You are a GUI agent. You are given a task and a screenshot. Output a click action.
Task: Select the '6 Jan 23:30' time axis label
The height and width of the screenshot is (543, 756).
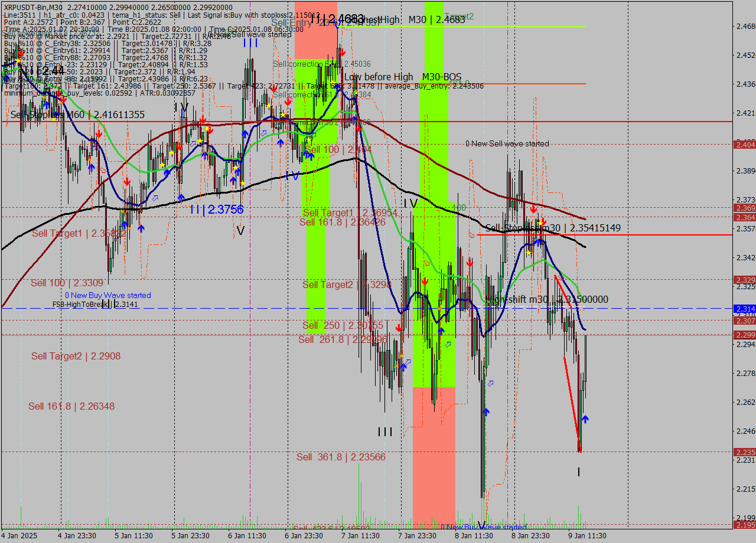304,536
